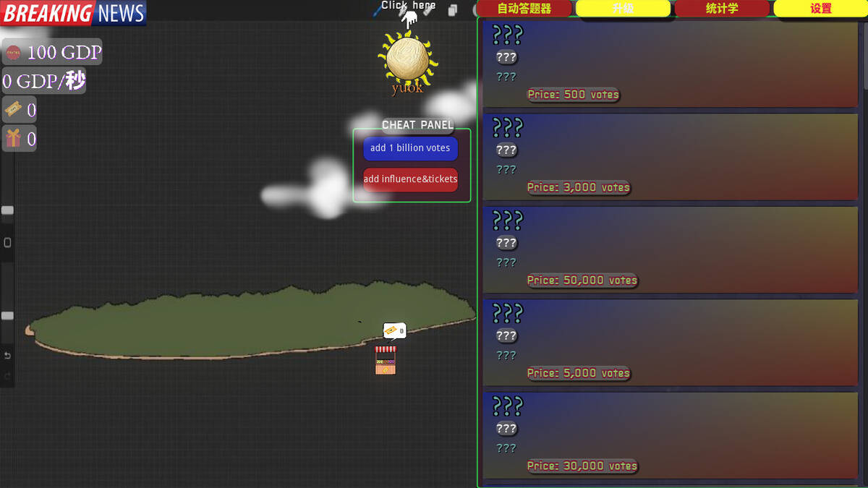This screenshot has height=488, width=868.
Task: Click the stacked pages copy icon
Action: click(x=452, y=10)
